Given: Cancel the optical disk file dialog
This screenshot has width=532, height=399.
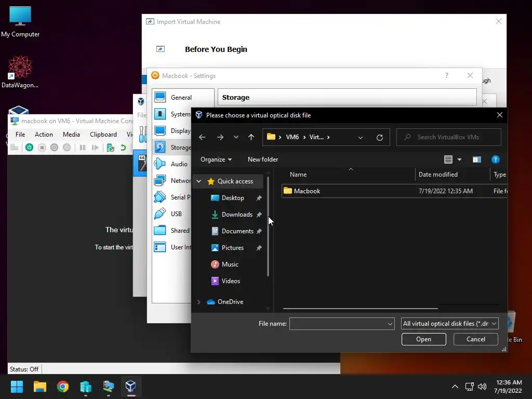Looking at the screenshot, I should 476,339.
